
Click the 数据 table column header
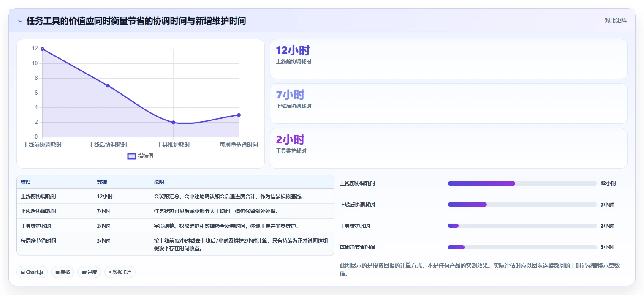click(102, 182)
